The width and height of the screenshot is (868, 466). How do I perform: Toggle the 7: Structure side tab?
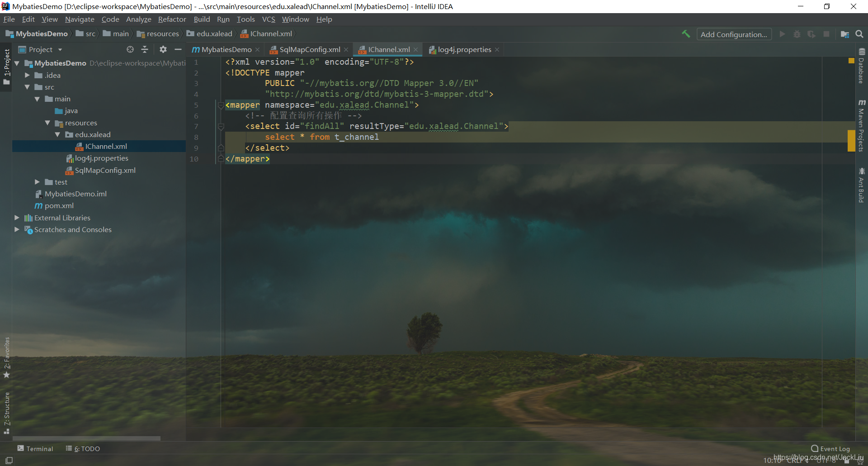[x=6, y=413]
